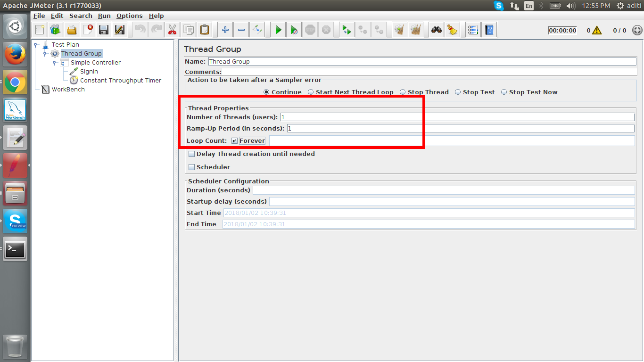Click the thread group Name field

[x=422, y=61]
